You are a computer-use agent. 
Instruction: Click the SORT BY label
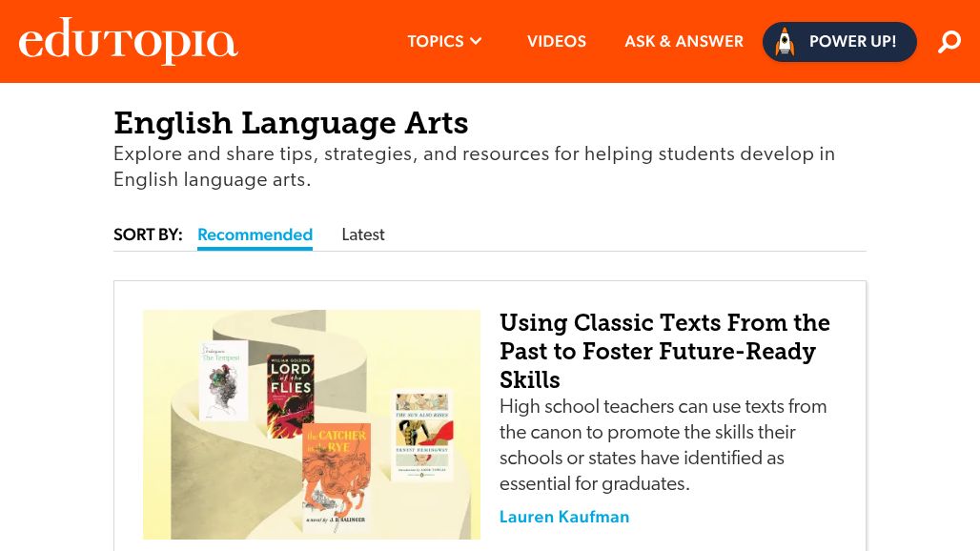tap(148, 235)
